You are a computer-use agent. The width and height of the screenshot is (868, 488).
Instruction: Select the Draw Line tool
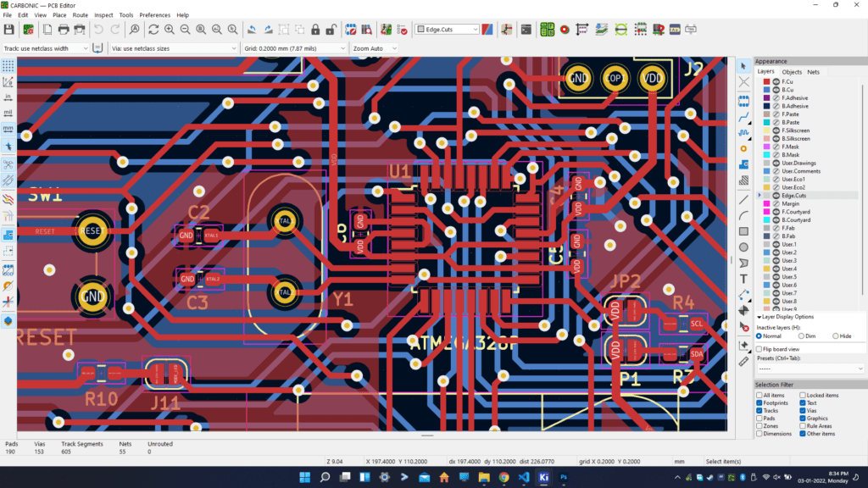coord(743,200)
